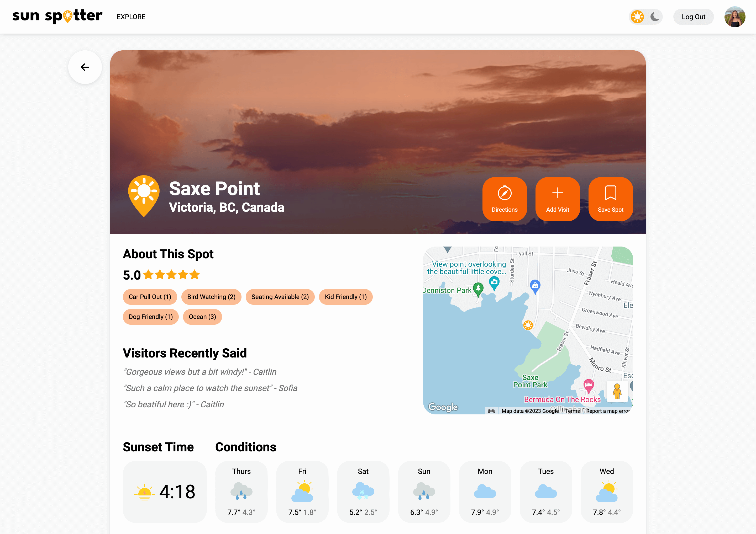Toggle dark/night mode moon icon
The width and height of the screenshot is (756, 534).
(x=654, y=17)
